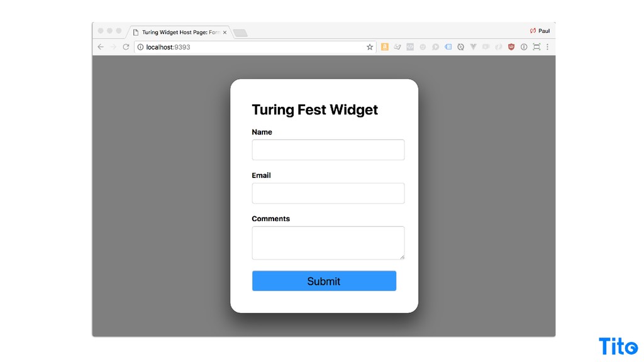Click the blue tag extension icon
The width and height of the screenshot is (644, 362).
(x=448, y=47)
